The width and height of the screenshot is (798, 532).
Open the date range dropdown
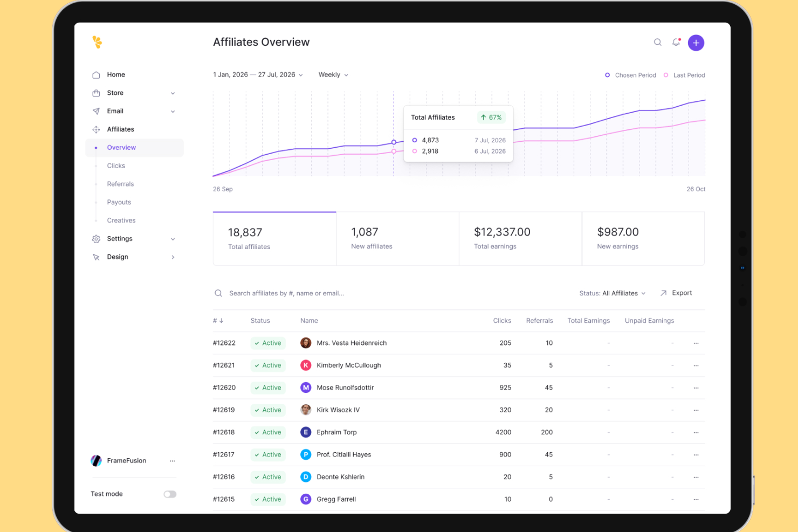pos(258,75)
